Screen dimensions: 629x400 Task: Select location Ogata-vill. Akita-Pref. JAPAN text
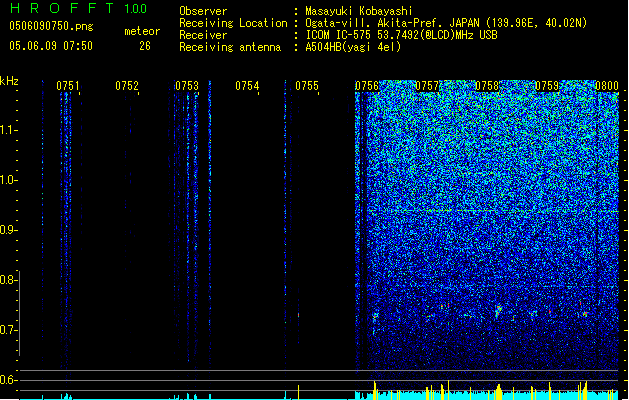coord(446,23)
